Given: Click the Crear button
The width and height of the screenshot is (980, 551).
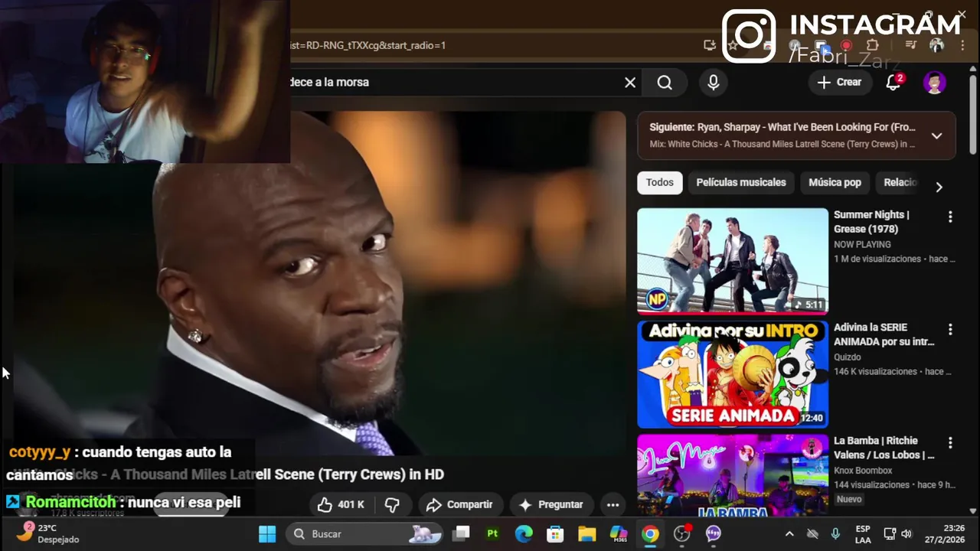Looking at the screenshot, I should (840, 82).
